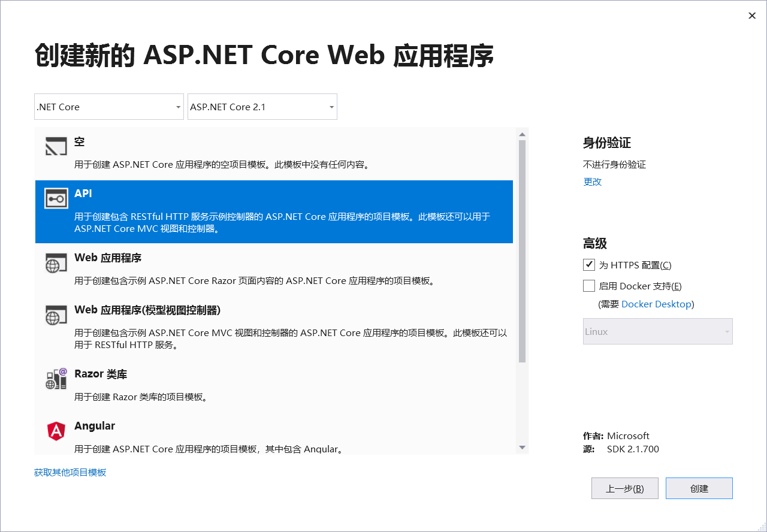Click the template list scrollbar thumb
This screenshot has width=767, height=532.
coord(522,252)
